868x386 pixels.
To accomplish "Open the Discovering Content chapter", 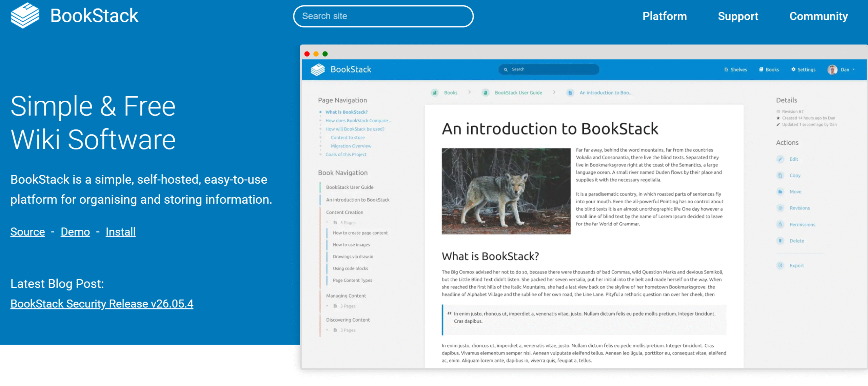I will (x=348, y=320).
